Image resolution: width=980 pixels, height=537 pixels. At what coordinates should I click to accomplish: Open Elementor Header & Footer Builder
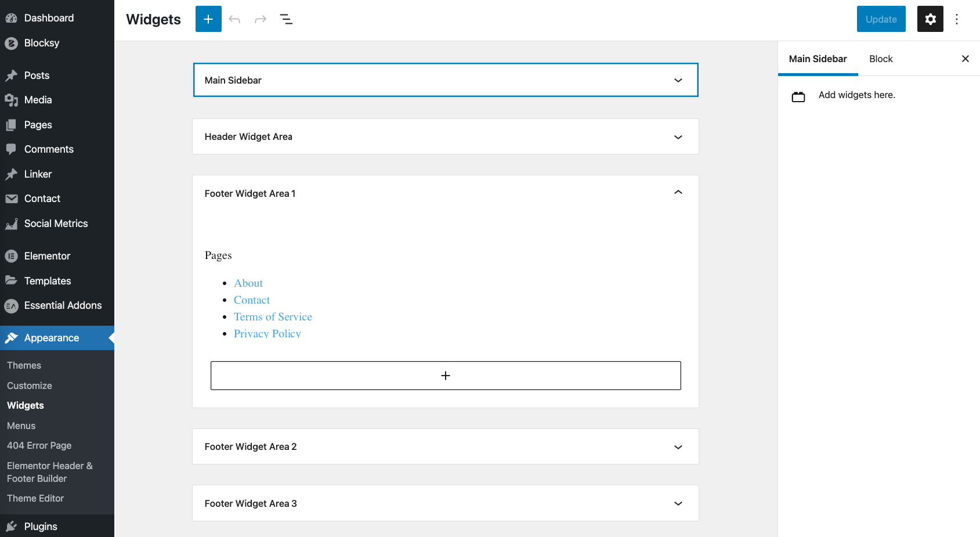click(50, 472)
